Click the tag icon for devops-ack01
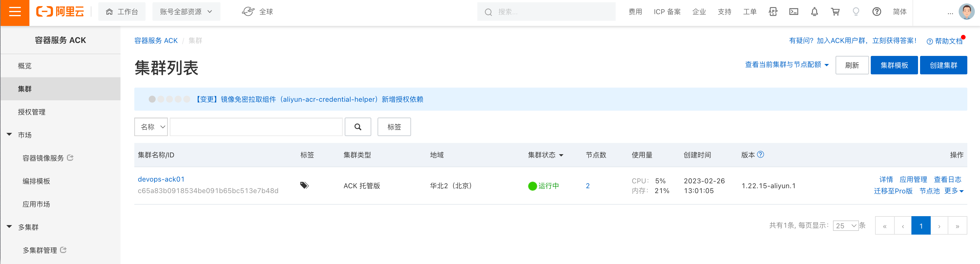Image resolution: width=980 pixels, height=264 pixels. (304, 186)
